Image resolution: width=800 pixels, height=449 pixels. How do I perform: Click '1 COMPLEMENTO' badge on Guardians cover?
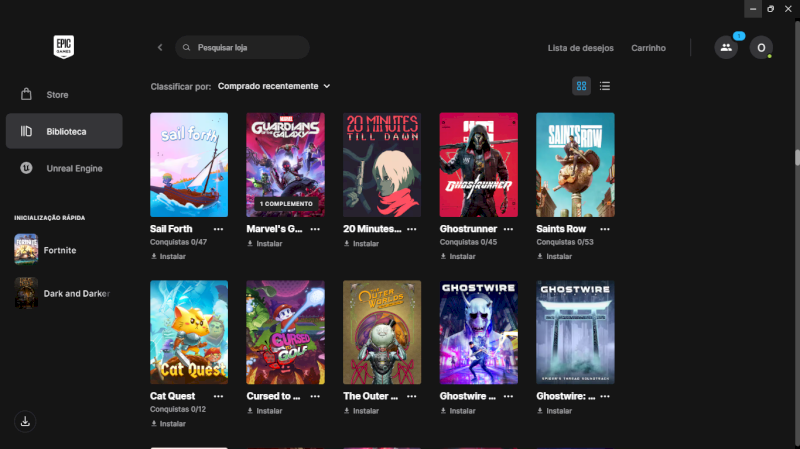(286, 204)
